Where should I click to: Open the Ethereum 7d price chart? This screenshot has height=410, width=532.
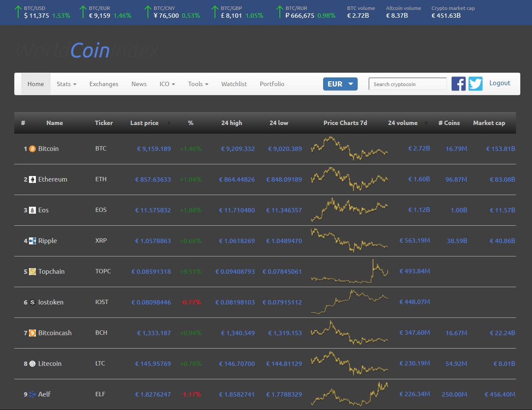349,179
